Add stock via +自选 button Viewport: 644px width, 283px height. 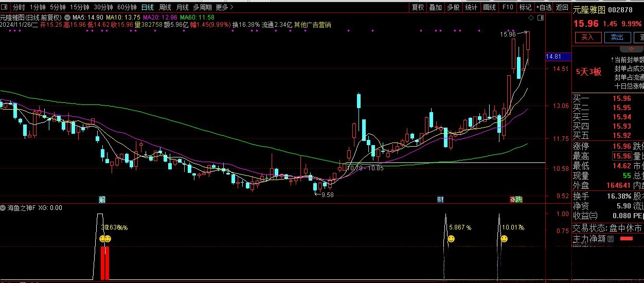[543, 7]
